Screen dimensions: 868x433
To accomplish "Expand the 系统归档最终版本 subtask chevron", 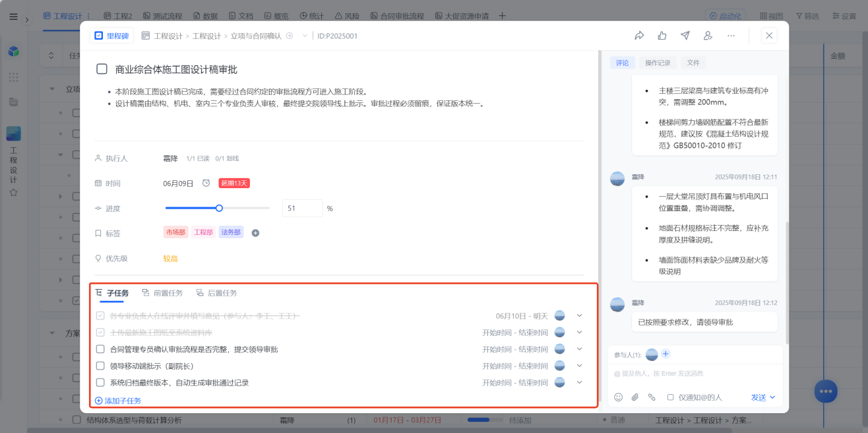I will [x=579, y=382].
